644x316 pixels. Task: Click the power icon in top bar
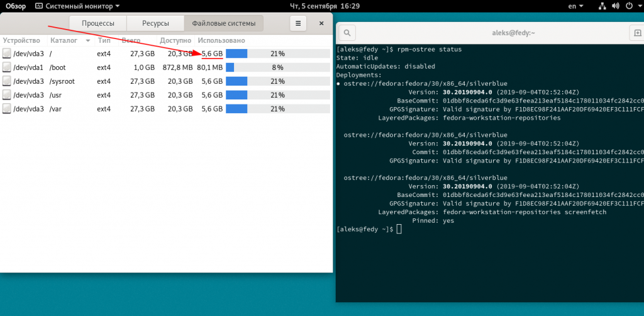point(628,6)
